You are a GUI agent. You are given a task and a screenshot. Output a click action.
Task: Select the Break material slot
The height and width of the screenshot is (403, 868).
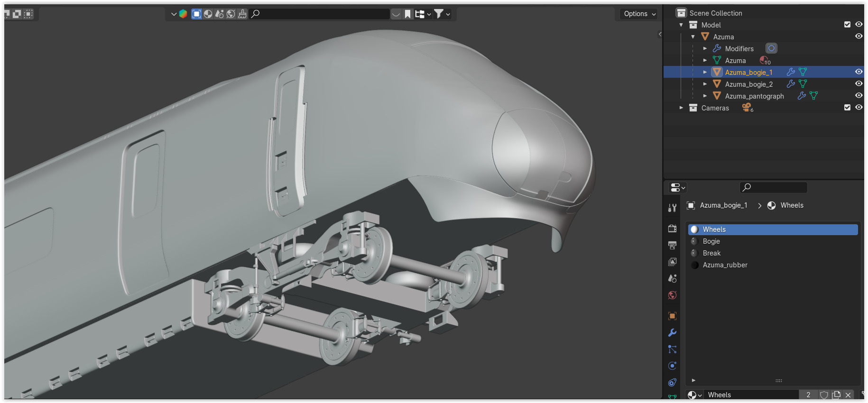click(773, 253)
